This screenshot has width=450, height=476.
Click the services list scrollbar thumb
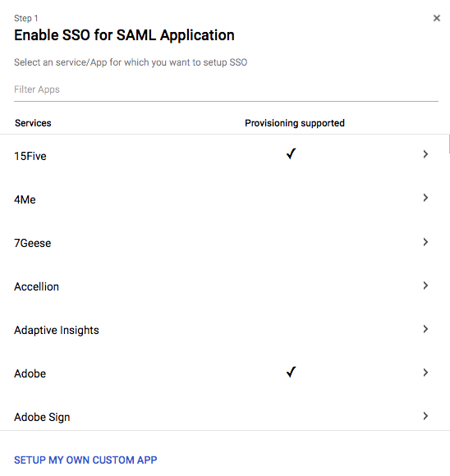449,144
